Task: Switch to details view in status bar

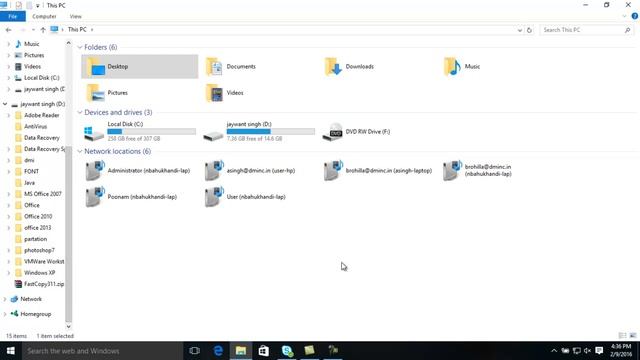Action: [622, 336]
